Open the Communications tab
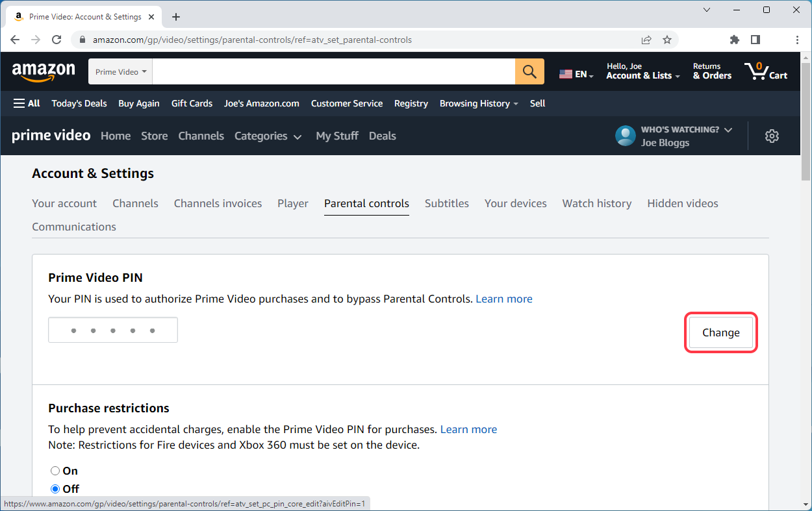Screen dimensions: 812x511 (74, 227)
